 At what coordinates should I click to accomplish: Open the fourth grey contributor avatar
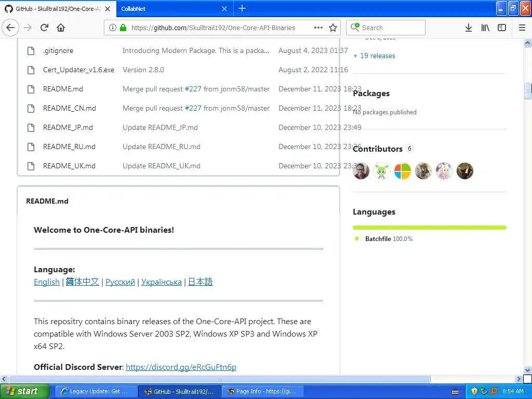423,170
